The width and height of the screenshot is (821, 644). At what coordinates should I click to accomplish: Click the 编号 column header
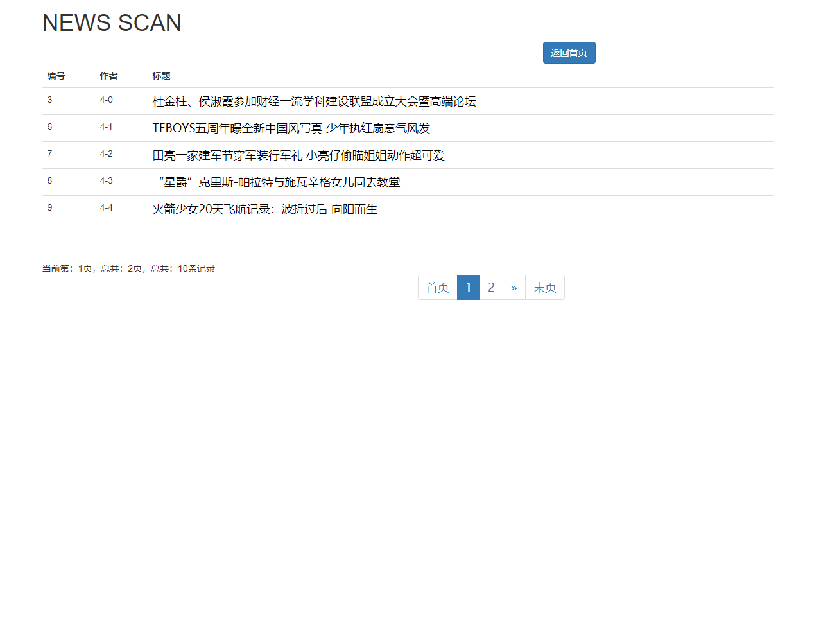coord(56,75)
